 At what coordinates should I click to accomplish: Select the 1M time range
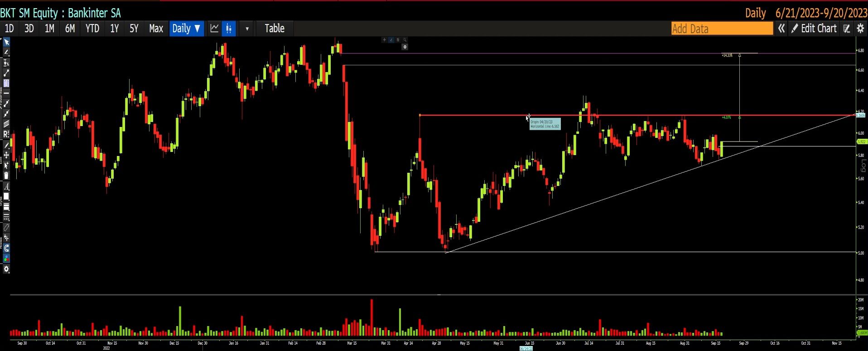49,29
